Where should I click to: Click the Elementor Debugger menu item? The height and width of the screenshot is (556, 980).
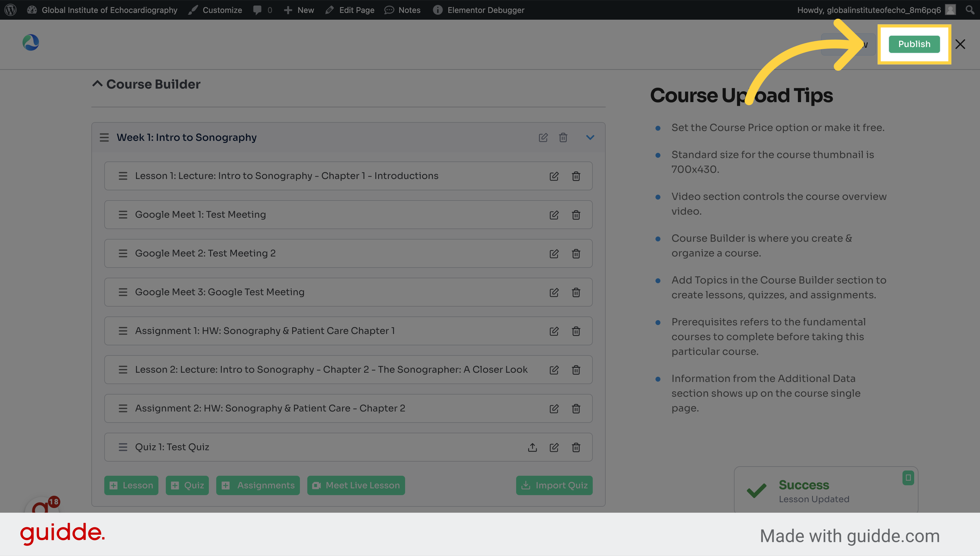point(479,10)
